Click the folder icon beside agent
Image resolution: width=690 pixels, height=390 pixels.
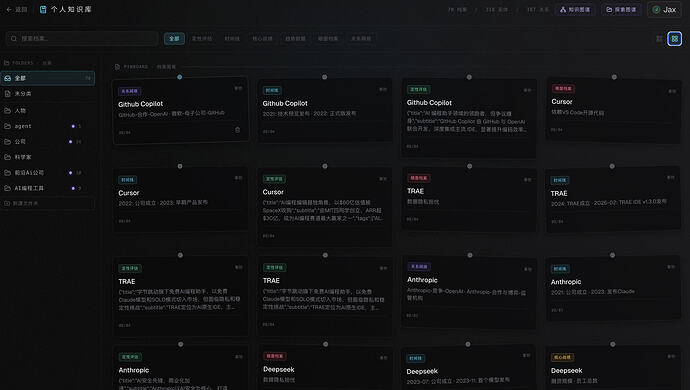point(7,126)
